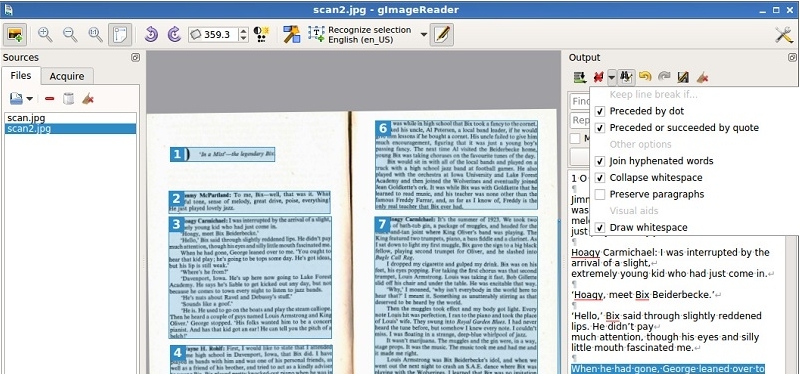Select selection region 4 on page

(251, 359)
